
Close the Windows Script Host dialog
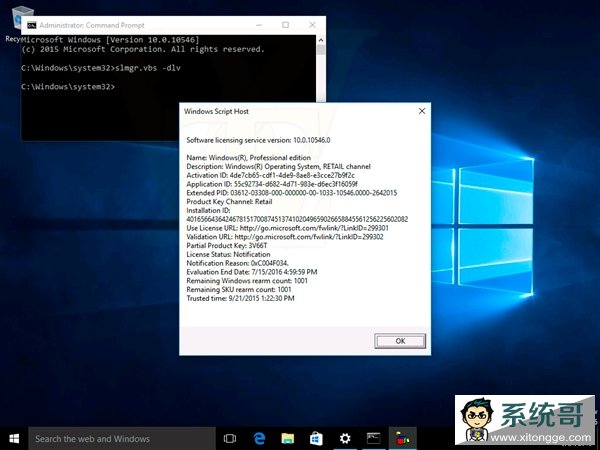point(422,111)
